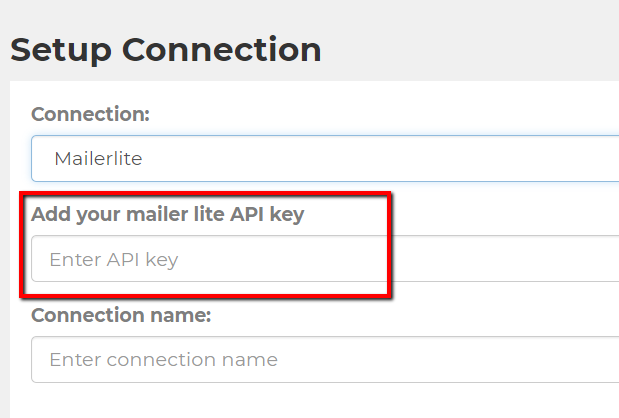
Task: Click the word "Mailerlite" in the dropdown
Action: click(99, 158)
